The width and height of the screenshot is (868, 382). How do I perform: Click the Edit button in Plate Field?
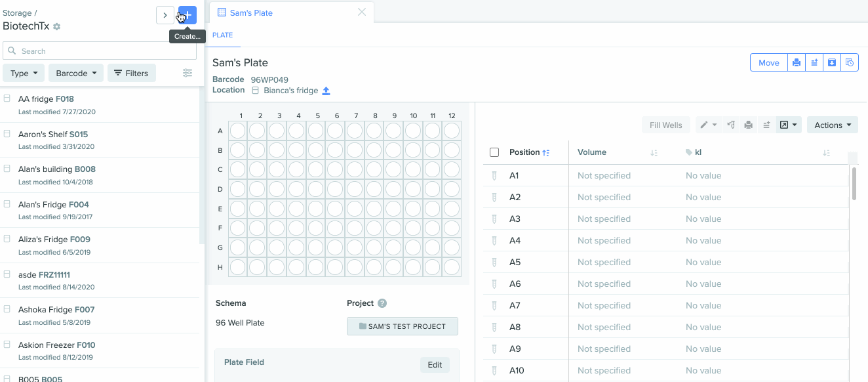coord(435,365)
